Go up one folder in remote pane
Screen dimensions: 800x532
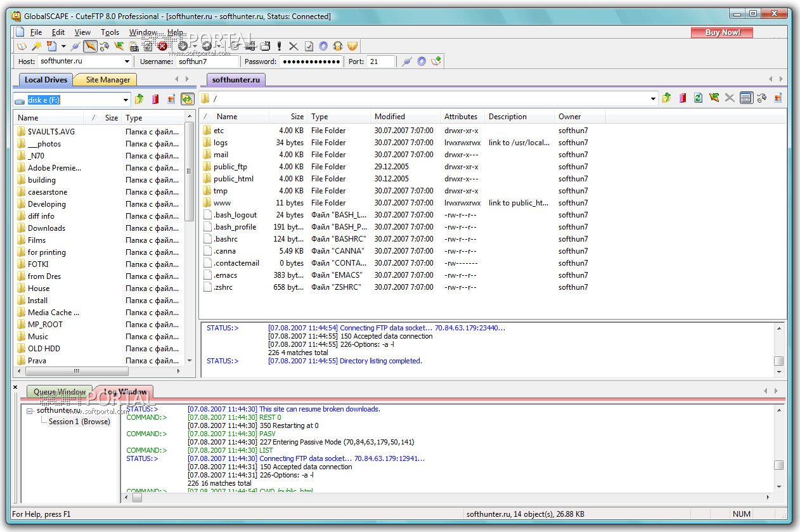666,98
